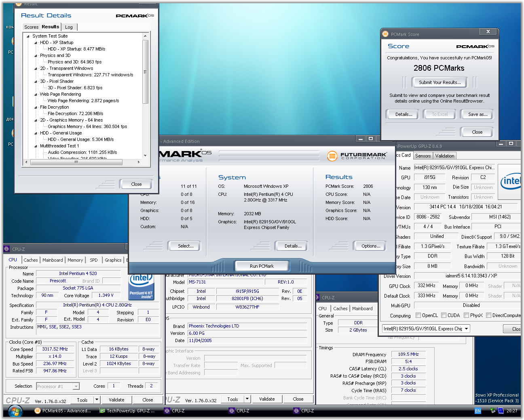Collapse File Decryption tree node
The image size is (524, 420).
pos(36,107)
